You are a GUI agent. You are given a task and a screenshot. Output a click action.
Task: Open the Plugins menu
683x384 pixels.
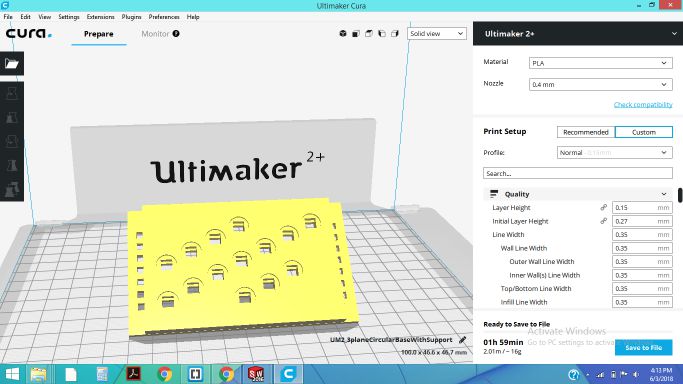pos(131,17)
